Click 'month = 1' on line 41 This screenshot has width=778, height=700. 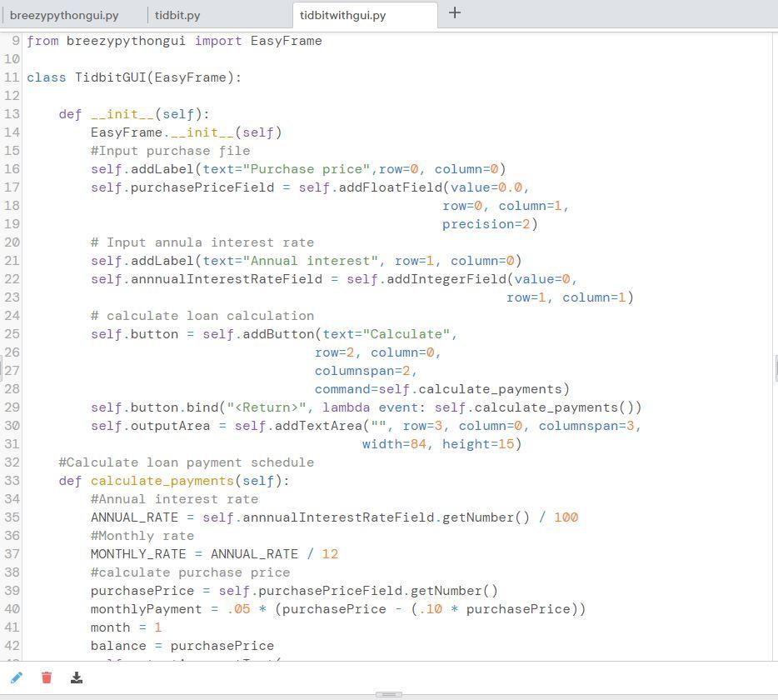point(127,627)
